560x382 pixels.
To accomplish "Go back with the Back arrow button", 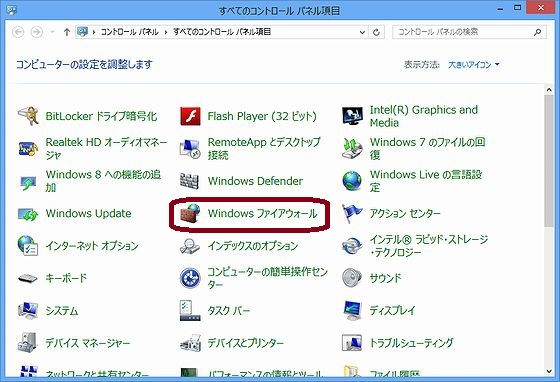I will (18, 32).
